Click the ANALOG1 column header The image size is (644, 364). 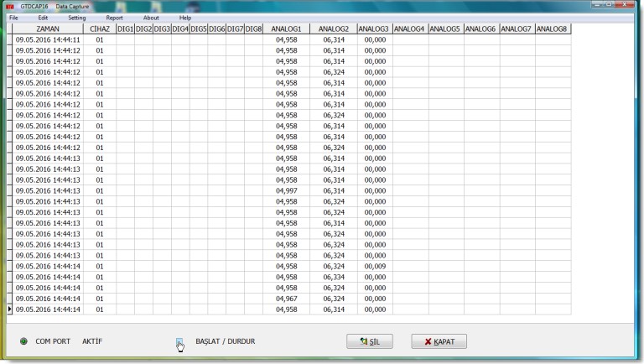[286, 29]
